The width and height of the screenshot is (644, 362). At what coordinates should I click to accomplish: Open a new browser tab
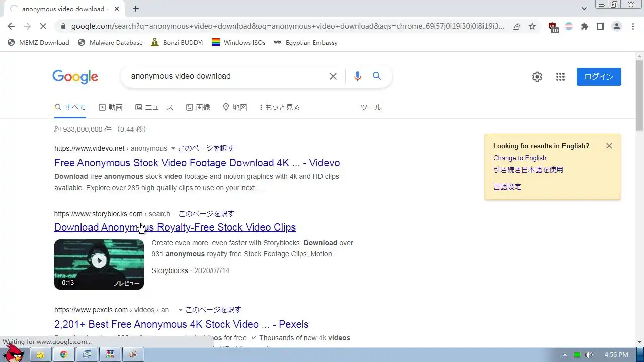pyautogui.click(x=136, y=9)
